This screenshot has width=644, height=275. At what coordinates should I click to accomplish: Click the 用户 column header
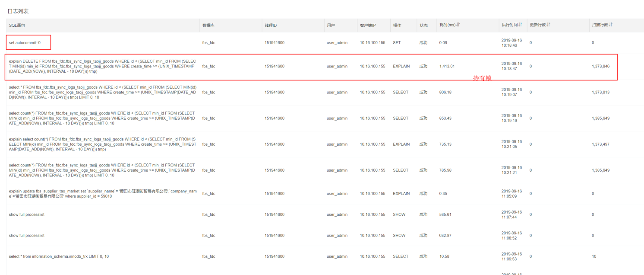[331, 26]
